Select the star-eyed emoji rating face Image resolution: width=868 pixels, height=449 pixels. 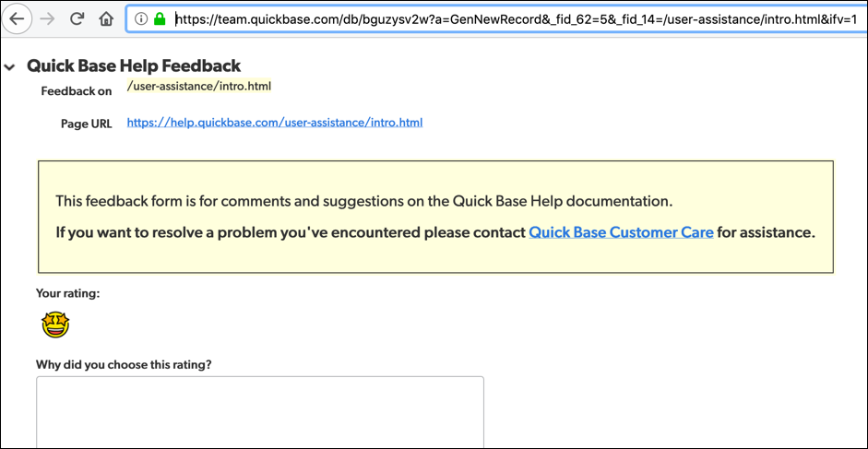[55, 325]
